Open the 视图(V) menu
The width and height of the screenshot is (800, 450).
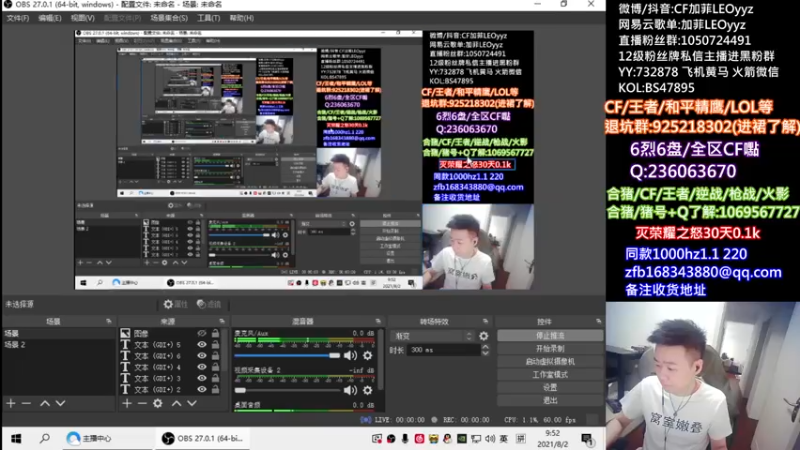pyautogui.click(x=83, y=18)
